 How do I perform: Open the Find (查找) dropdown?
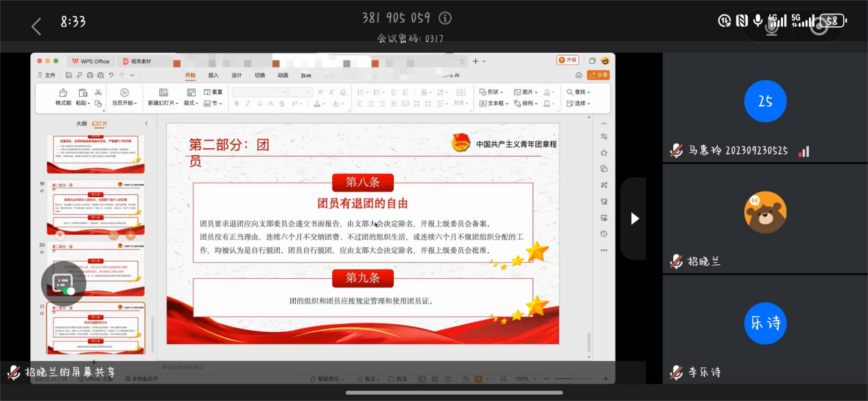point(578,92)
